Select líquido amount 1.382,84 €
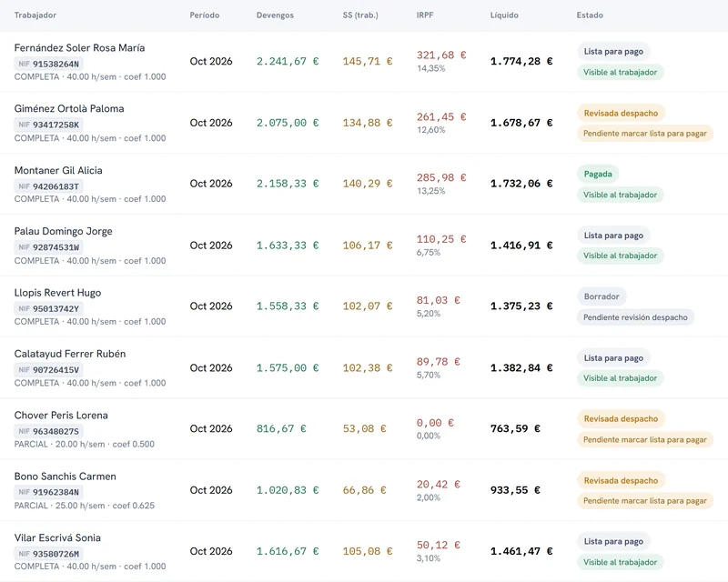Screen dimensions: 728x582 pyautogui.click(x=521, y=368)
